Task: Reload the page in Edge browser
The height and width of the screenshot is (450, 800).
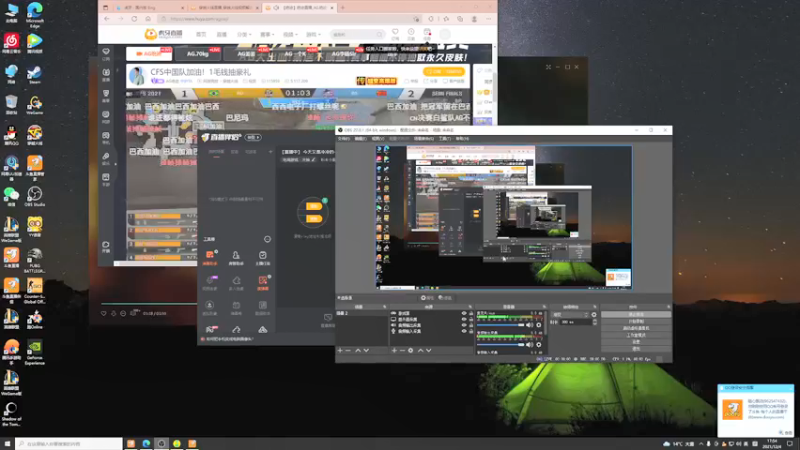Action: 134,19
